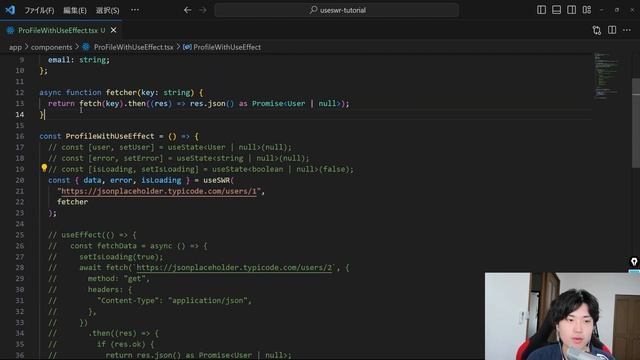Open the commented users/2 URL link
This screenshot has height=360, width=640.
pos(234,268)
